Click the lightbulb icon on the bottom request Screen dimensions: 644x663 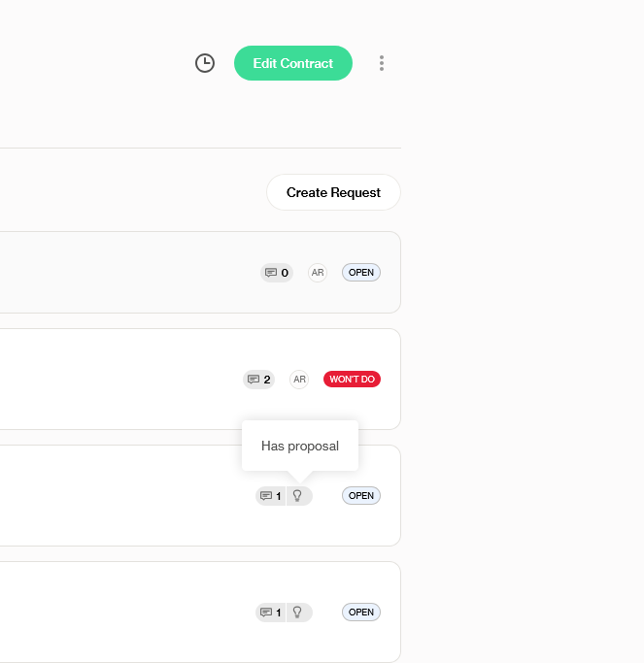298,613
